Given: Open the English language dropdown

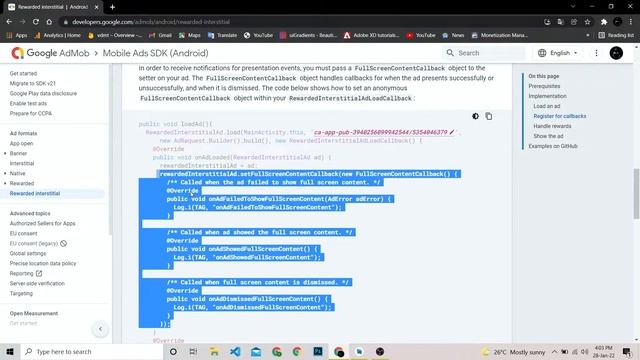Looking at the screenshot, I should coord(558,53).
